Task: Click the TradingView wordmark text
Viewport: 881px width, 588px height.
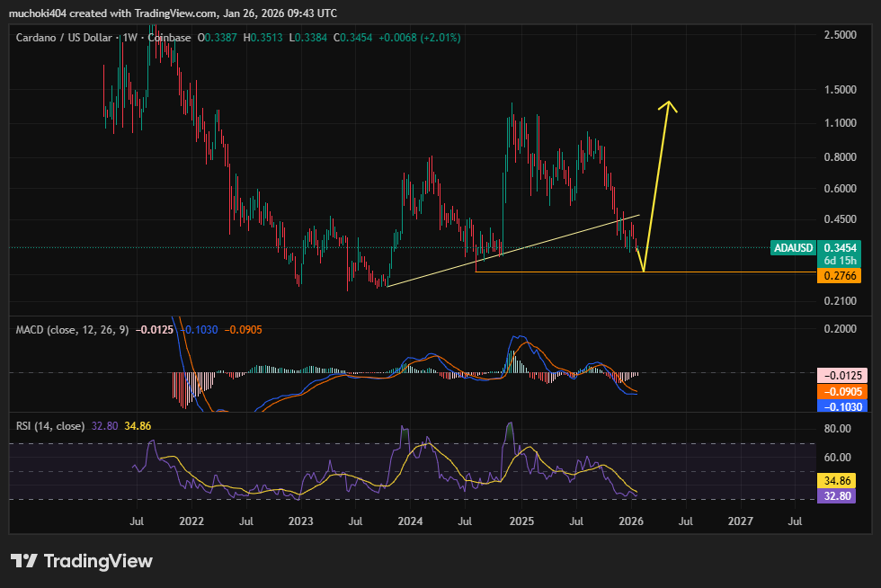Action: click(98, 561)
